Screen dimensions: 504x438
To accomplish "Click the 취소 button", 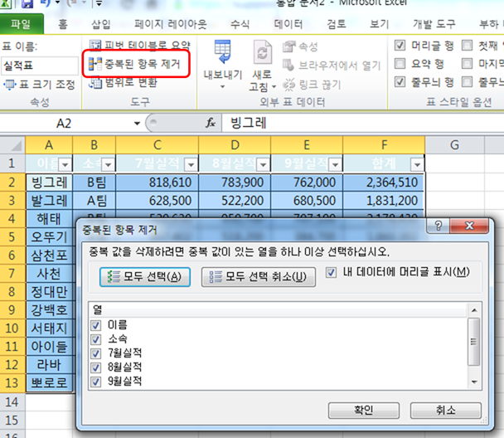I will pos(445,411).
